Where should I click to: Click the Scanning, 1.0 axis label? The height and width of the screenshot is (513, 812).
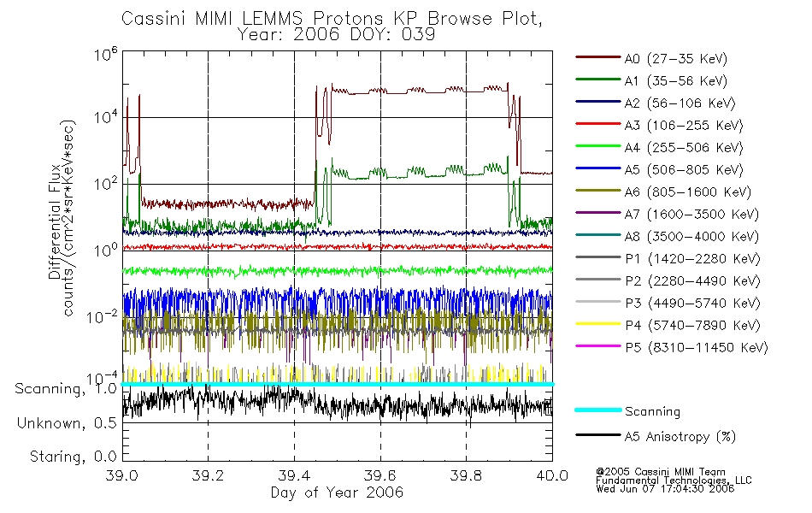[66, 389]
